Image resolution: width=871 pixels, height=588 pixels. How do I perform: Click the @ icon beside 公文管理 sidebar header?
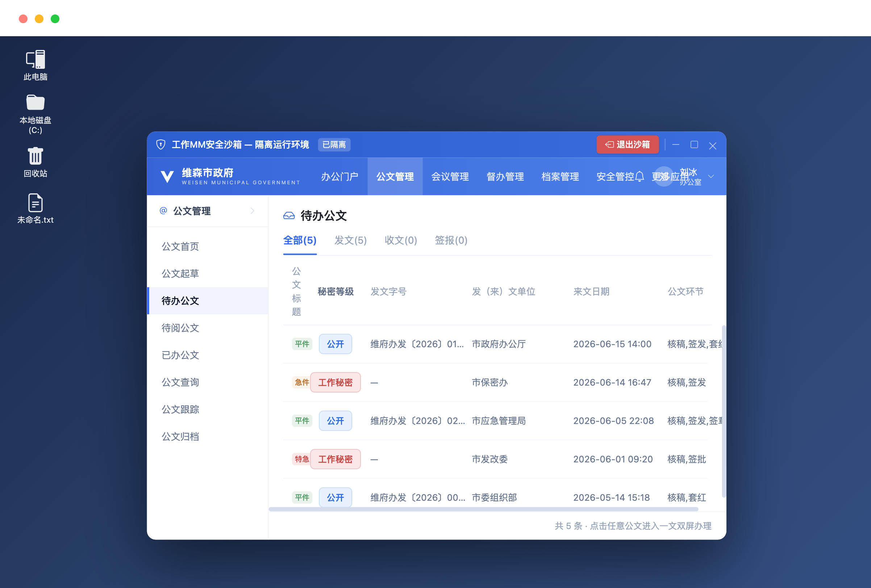click(x=163, y=210)
